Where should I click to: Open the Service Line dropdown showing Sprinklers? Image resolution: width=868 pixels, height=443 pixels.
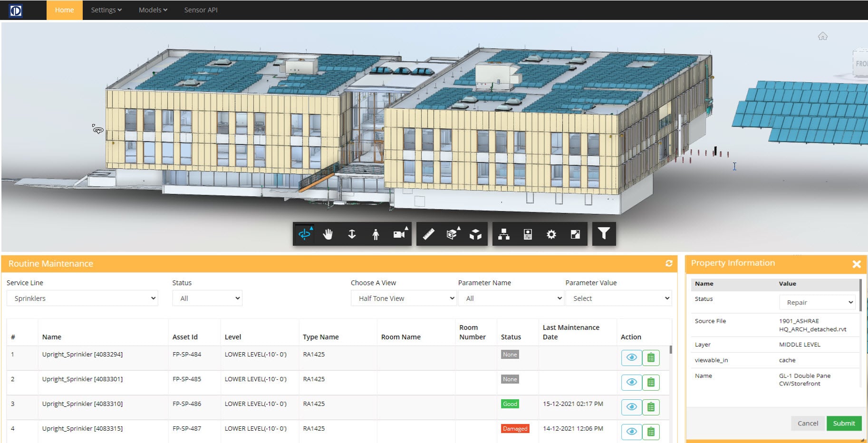coord(82,299)
